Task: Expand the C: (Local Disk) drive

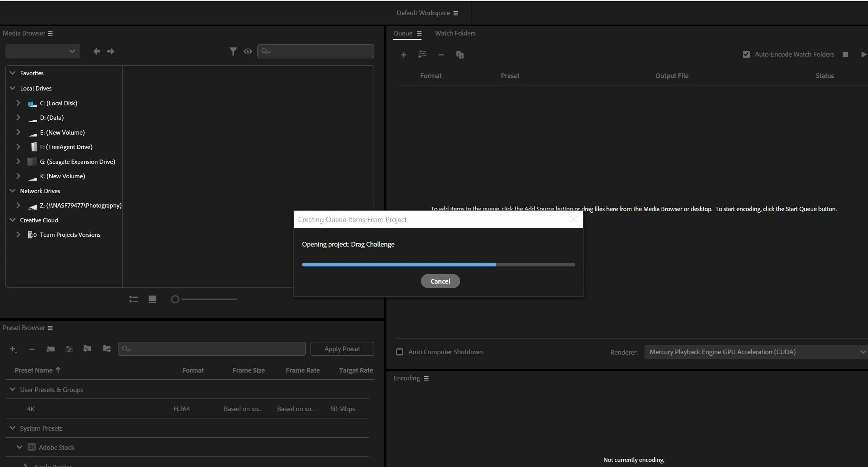Action: [x=18, y=103]
